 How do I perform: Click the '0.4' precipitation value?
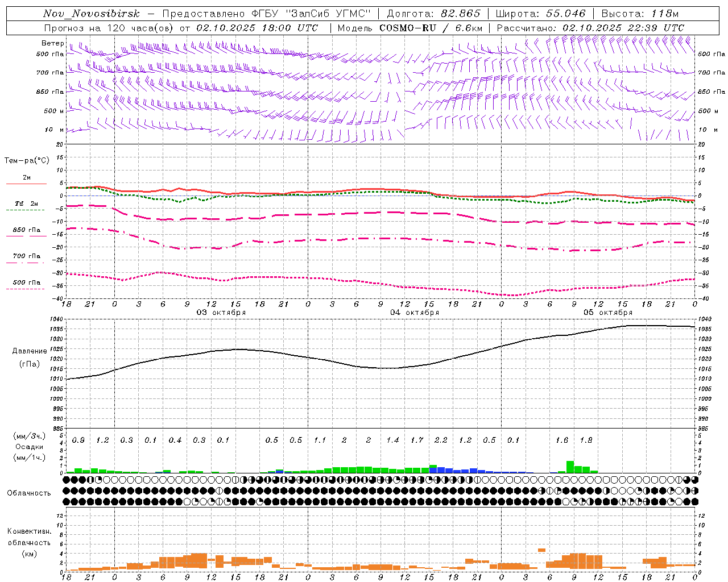175,440
